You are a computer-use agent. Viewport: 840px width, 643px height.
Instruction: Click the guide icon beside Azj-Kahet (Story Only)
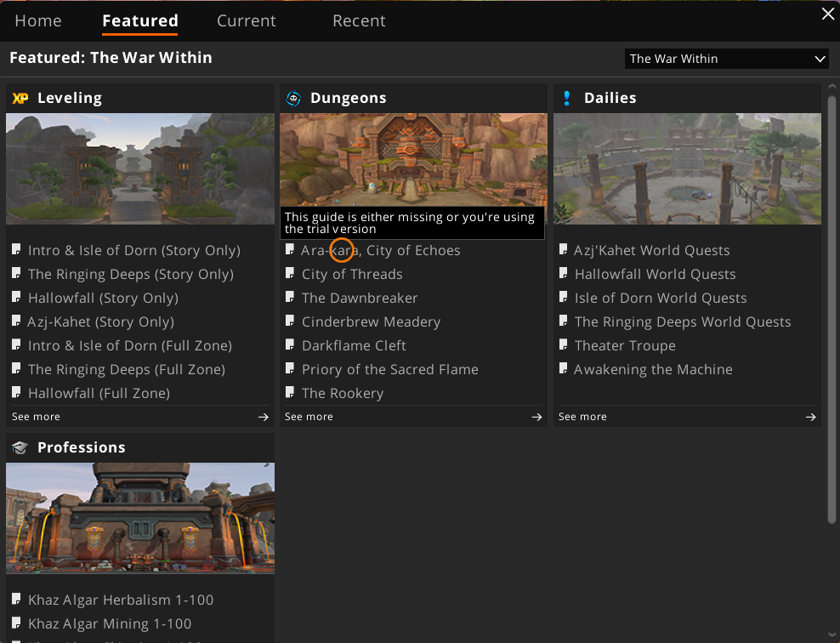(x=16, y=321)
